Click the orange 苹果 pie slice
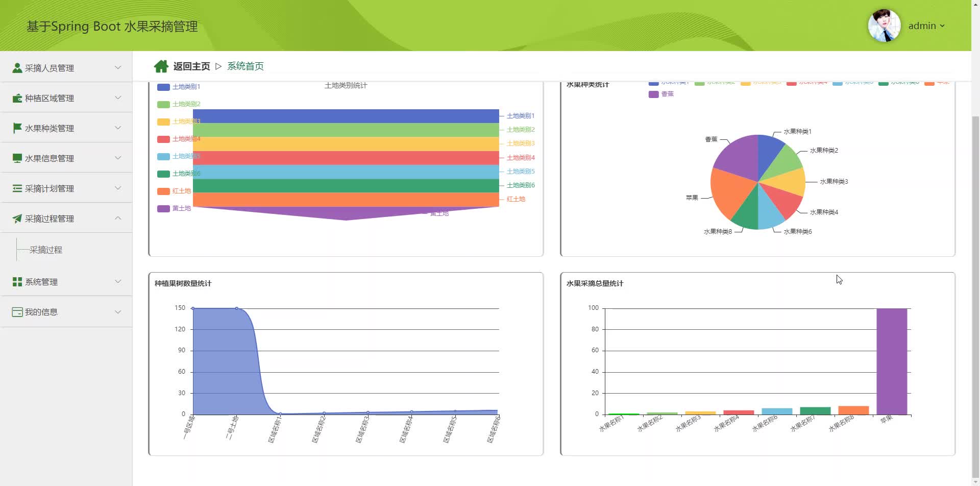 point(731,194)
